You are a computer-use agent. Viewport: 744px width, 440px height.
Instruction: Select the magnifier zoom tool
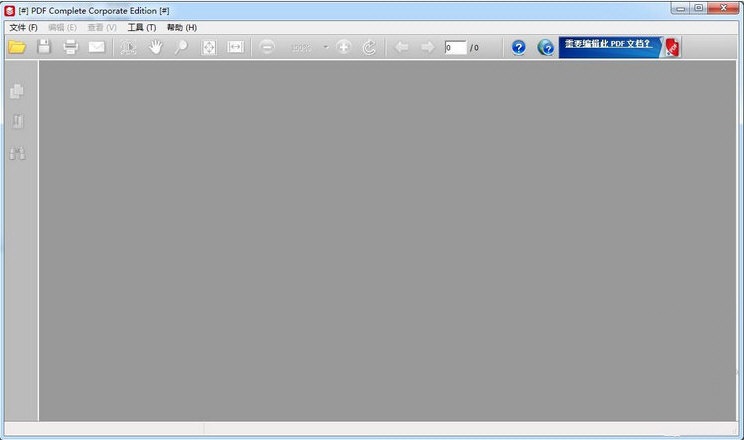[x=181, y=47]
